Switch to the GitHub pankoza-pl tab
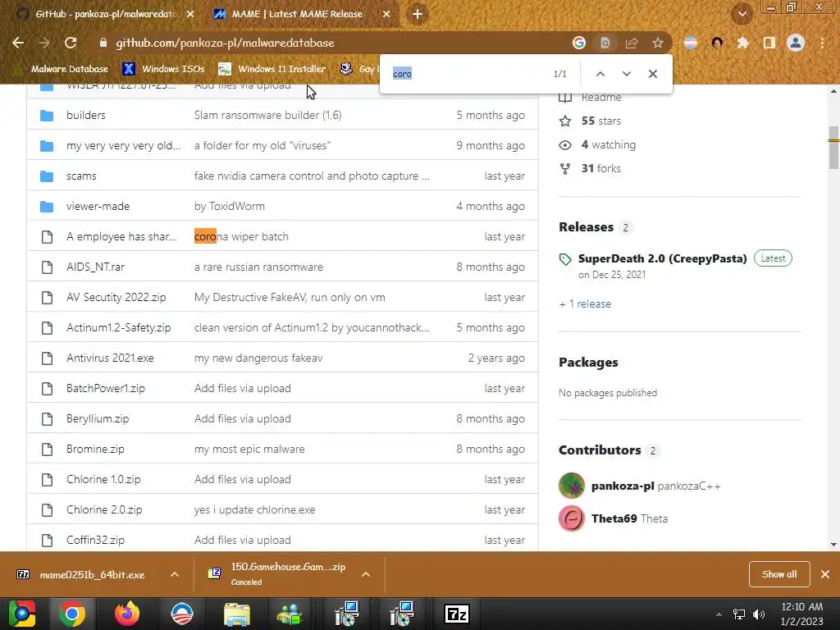The width and height of the screenshot is (840, 630). coord(106,14)
